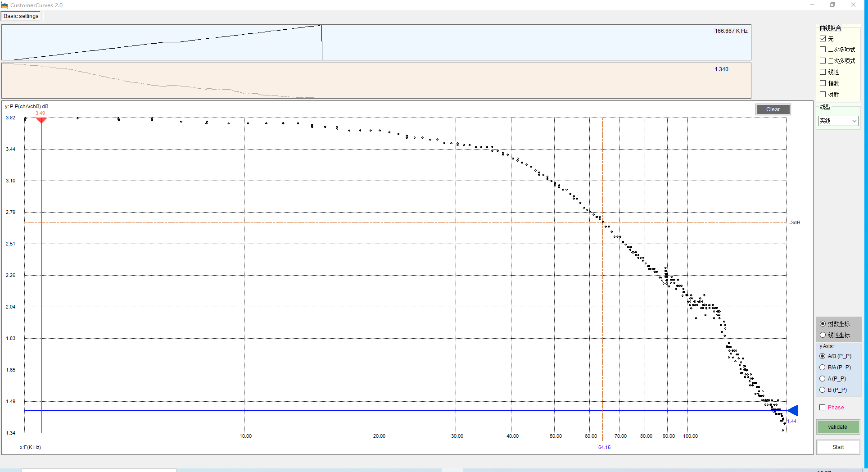The image size is (868, 472).
Task: Choose B/A (P_P) for y axis
Action: point(823,368)
